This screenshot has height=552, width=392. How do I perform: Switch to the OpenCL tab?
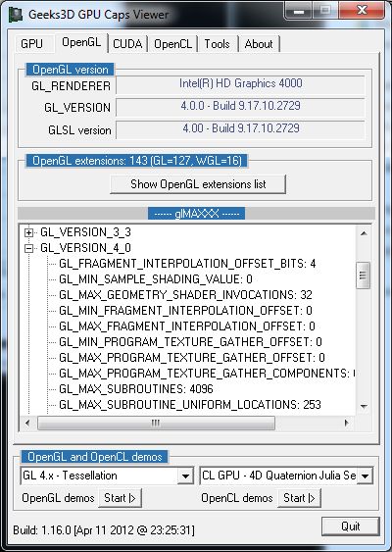point(172,44)
